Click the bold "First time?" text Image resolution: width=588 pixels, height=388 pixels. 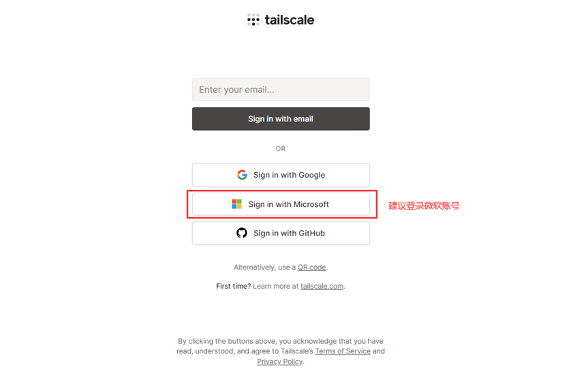pyautogui.click(x=233, y=286)
